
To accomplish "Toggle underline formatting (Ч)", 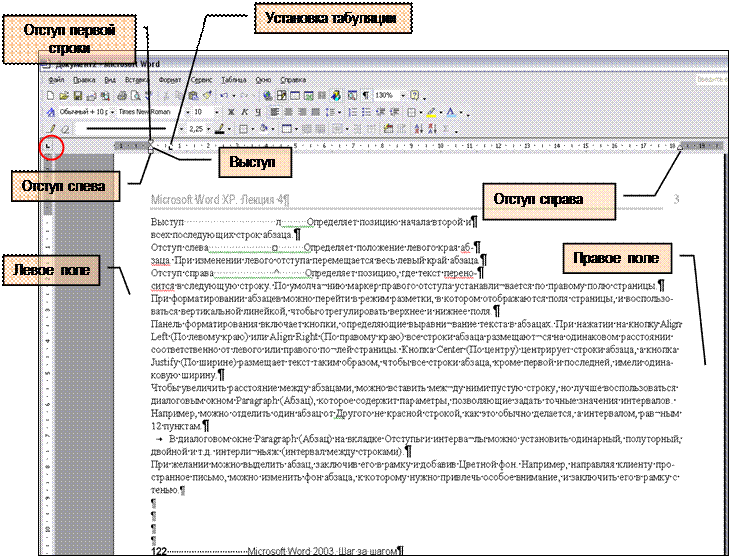I will (x=258, y=112).
